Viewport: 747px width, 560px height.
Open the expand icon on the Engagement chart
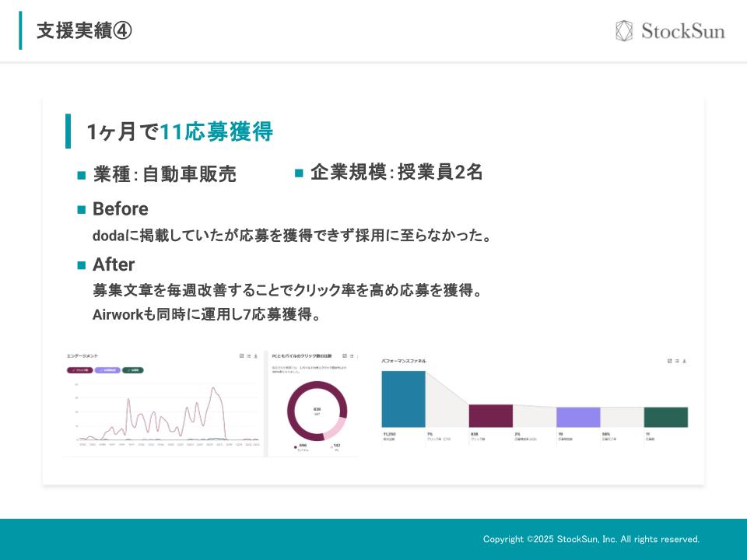pyautogui.click(x=242, y=355)
